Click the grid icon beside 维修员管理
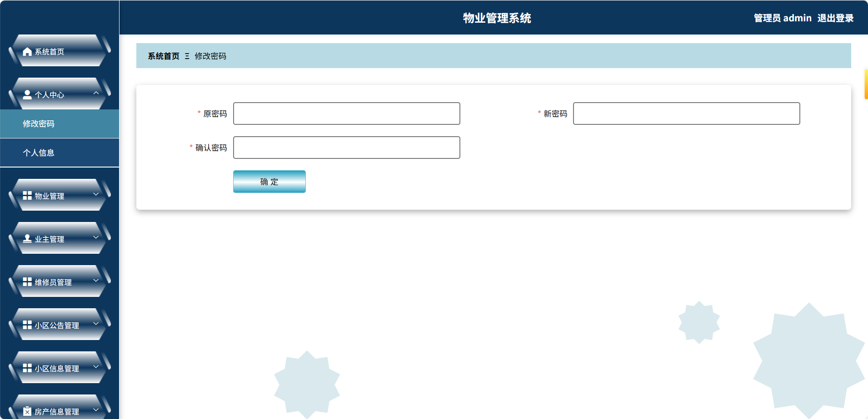Screen dimensions: 868x419 pos(27,281)
